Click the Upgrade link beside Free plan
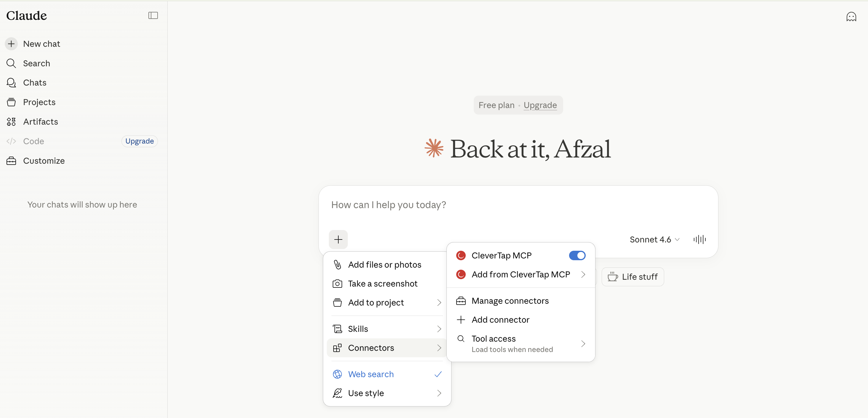This screenshot has height=418, width=868. [540, 105]
